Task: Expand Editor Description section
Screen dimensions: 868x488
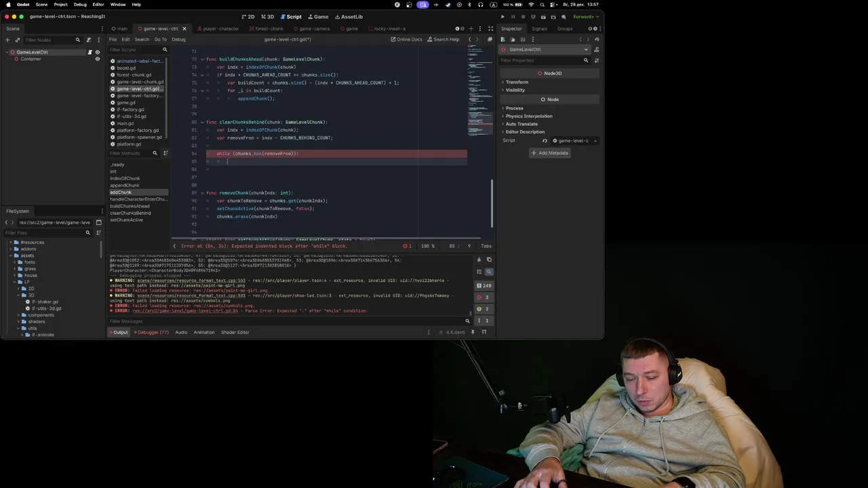Action: 524,131
